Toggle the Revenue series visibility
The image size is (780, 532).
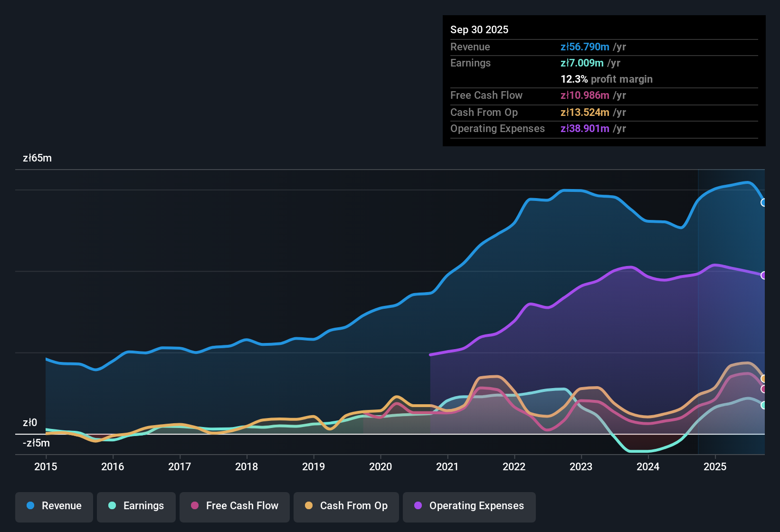pyautogui.click(x=54, y=506)
